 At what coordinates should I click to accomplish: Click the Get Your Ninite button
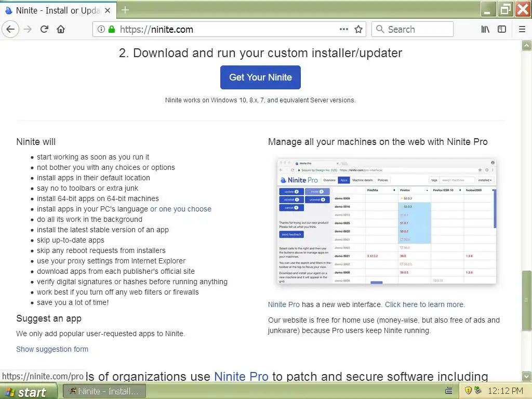[260, 77]
